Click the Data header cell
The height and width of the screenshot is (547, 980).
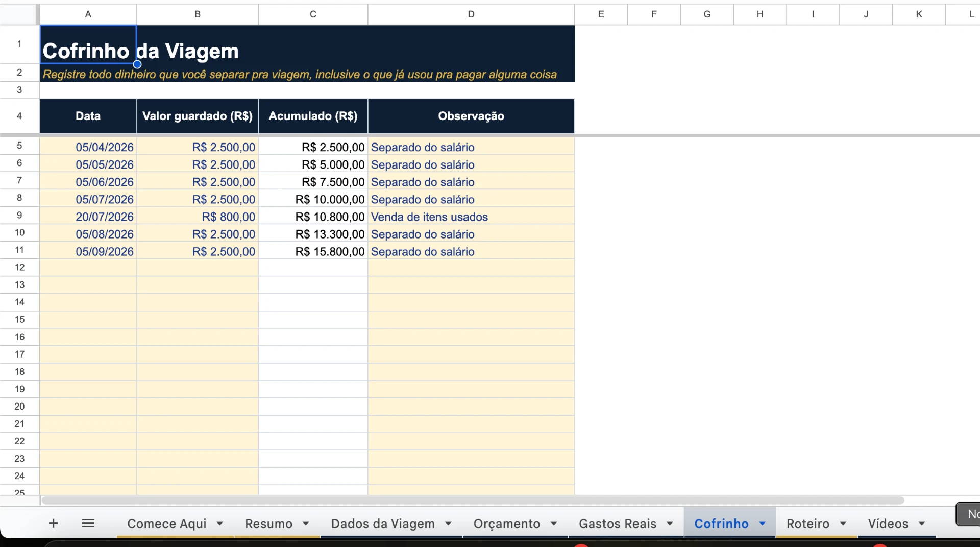tap(88, 116)
